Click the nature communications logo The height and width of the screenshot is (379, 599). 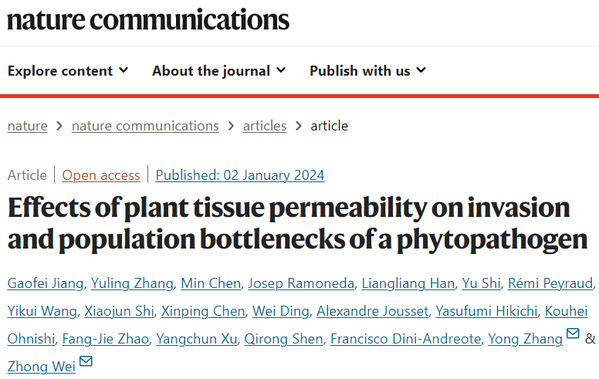[x=148, y=20]
